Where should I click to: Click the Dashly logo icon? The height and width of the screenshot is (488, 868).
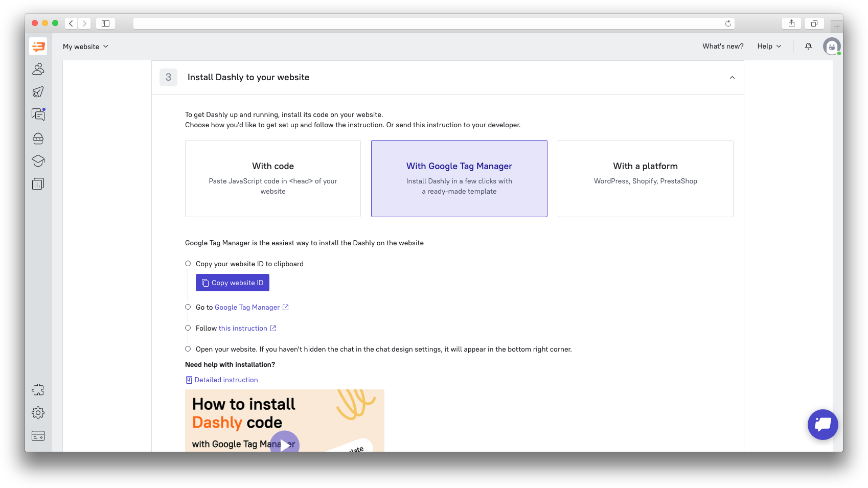pyautogui.click(x=38, y=47)
